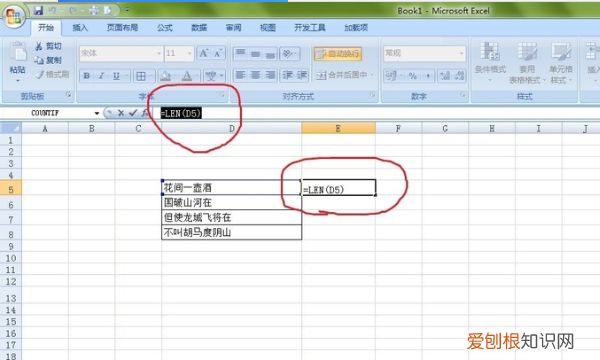Confirm formula entry with checkmark

[x=133, y=113]
